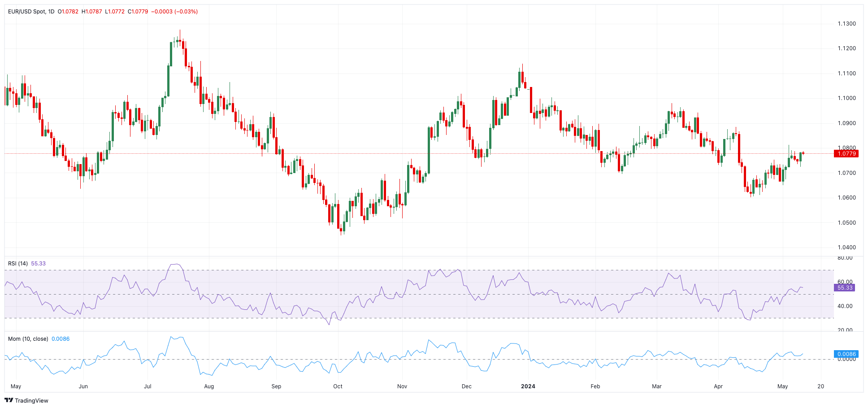Click the May label at axis start
The image size is (868, 408).
pos(16,386)
